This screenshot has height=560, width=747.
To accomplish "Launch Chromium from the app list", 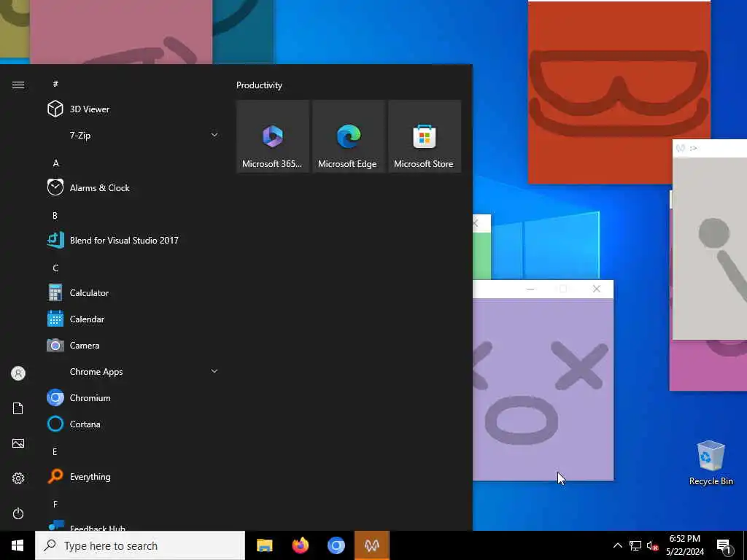I will click(x=133, y=397).
